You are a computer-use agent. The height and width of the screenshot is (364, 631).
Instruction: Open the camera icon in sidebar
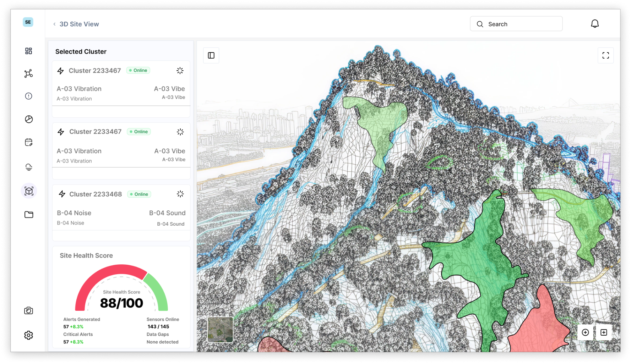click(x=28, y=311)
